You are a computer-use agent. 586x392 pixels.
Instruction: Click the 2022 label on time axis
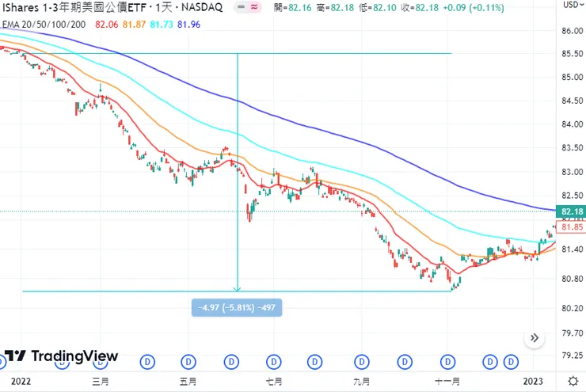(x=21, y=381)
